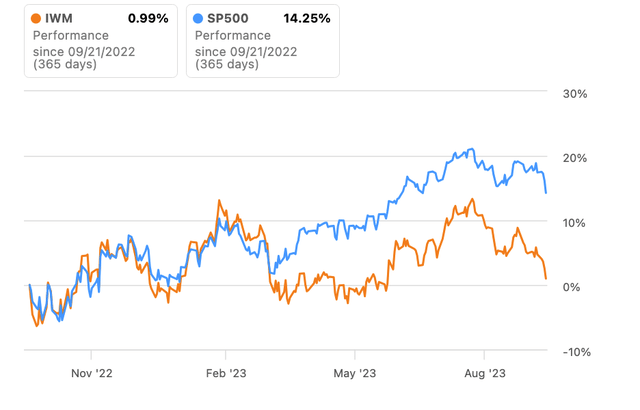Click the 10% y-axis label
Image resolution: width=640 pixels, height=410 pixels.
click(x=576, y=222)
